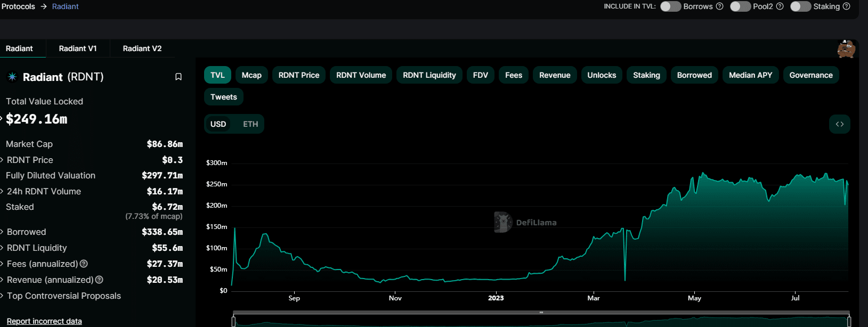Show the Median APY chart metric

[x=750, y=75]
